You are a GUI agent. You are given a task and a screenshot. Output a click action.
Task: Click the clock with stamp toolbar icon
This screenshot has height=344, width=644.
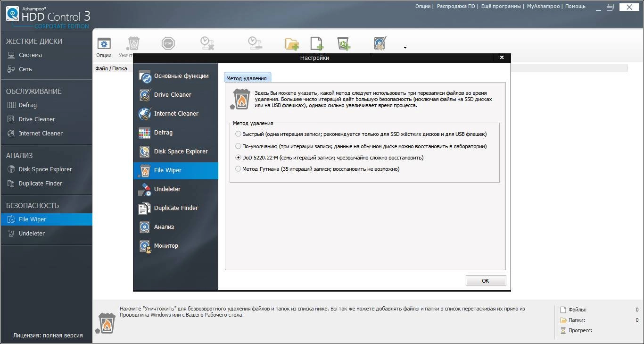coord(255,43)
